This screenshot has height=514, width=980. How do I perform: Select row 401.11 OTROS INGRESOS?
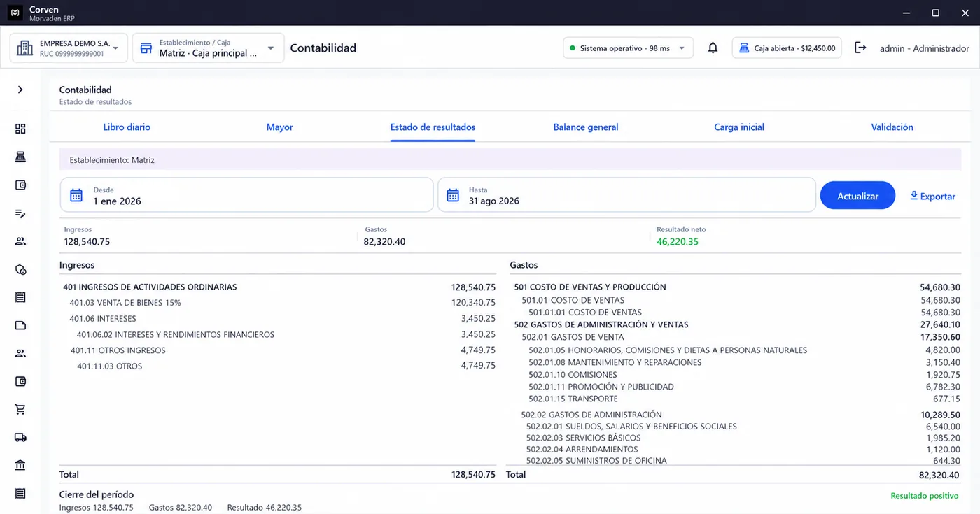(279, 350)
